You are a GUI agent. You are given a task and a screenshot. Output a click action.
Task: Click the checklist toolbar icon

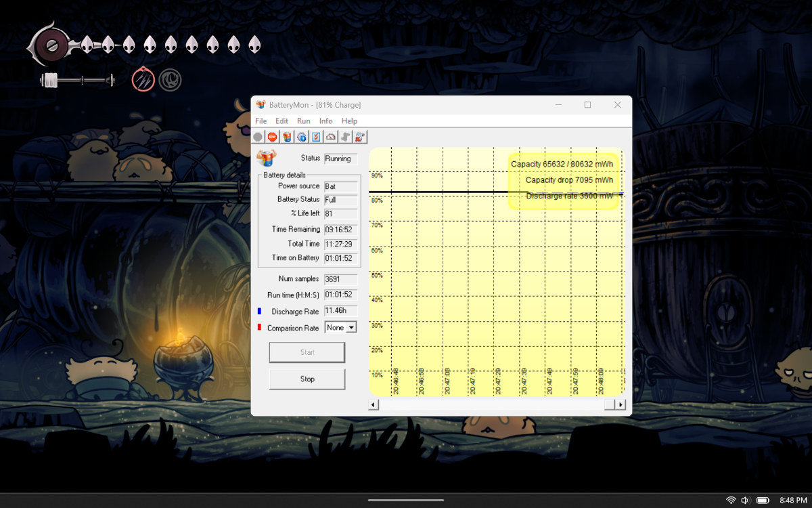pyautogui.click(x=316, y=137)
